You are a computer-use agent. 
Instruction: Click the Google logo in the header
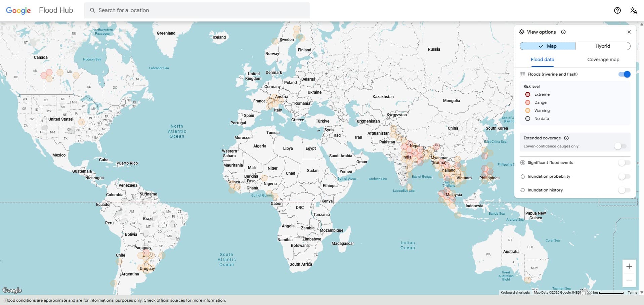(x=18, y=10)
